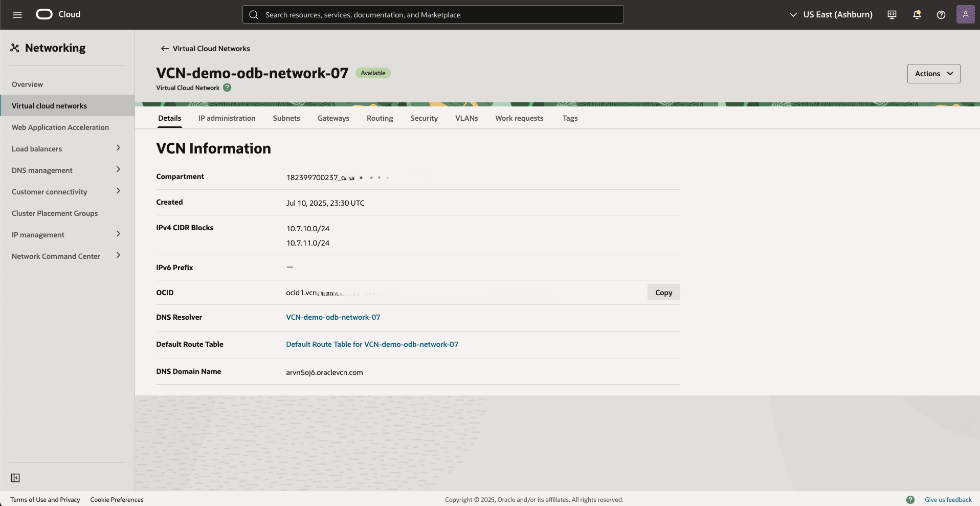Expand Load balancers in the sidebar

pos(118,148)
